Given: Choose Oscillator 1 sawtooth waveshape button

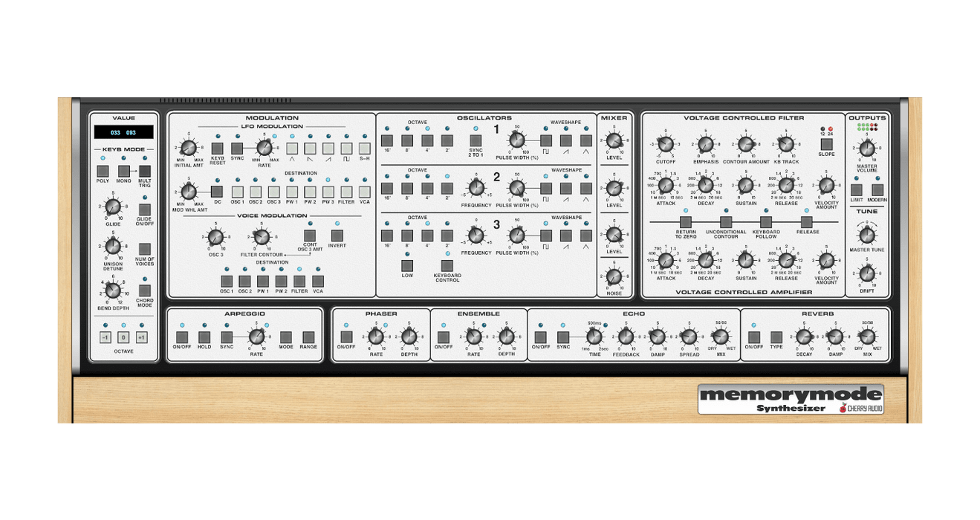Looking at the screenshot, I should [566, 140].
